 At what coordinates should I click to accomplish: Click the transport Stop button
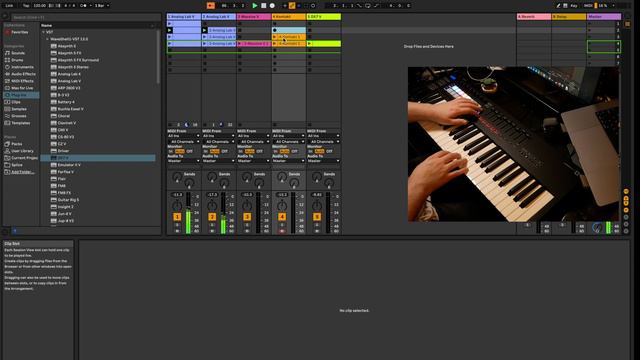[264, 6]
